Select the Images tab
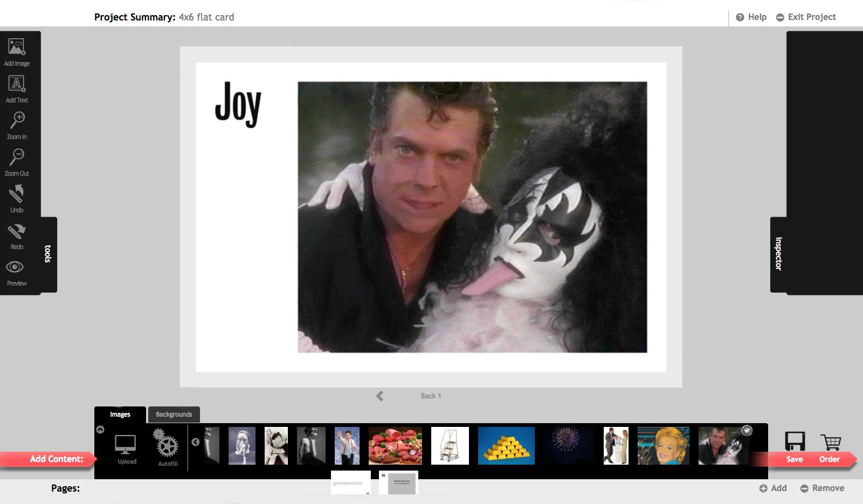This screenshot has width=863, height=504. (120, 415)
